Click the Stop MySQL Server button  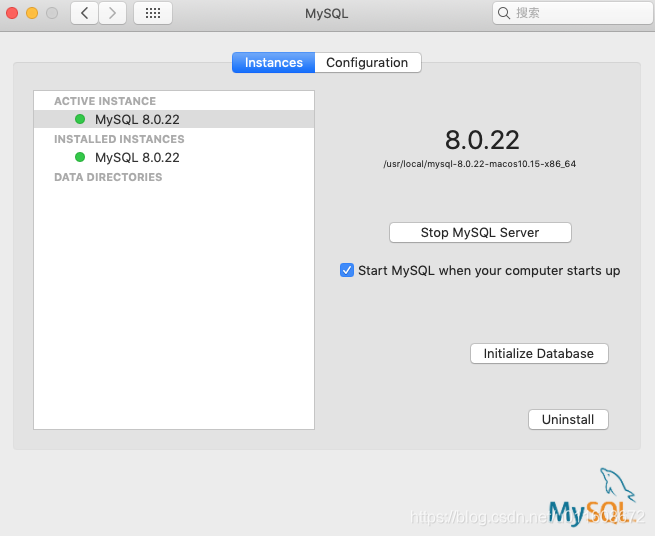coord(480,232)
